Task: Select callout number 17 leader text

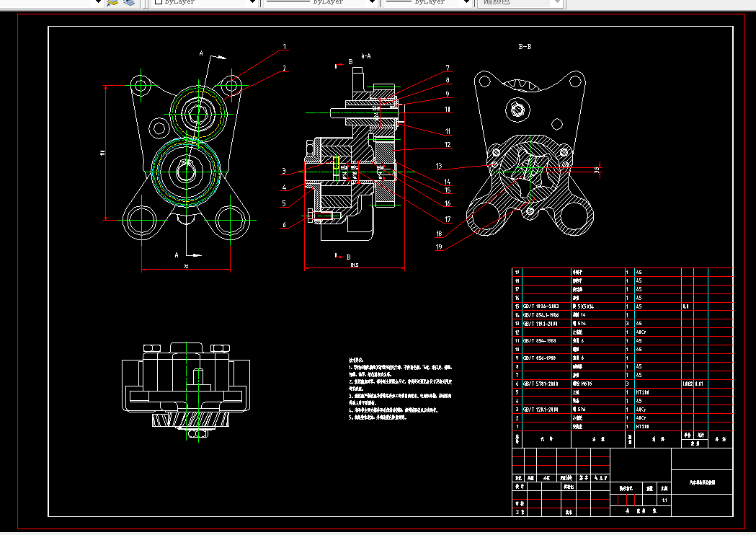Action: (x=448, y=219)
